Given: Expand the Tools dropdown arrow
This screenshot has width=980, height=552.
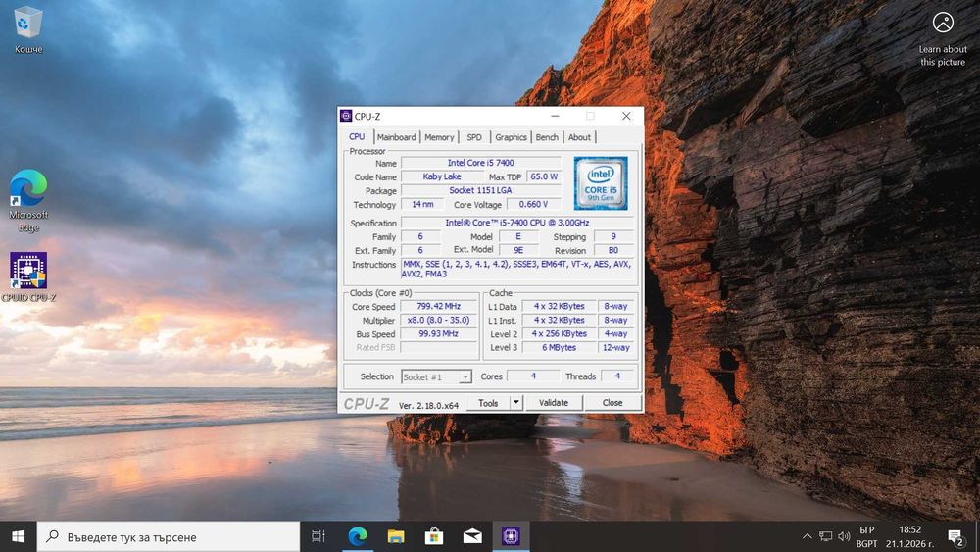Looking at the screenshot, I should (516, 403).
